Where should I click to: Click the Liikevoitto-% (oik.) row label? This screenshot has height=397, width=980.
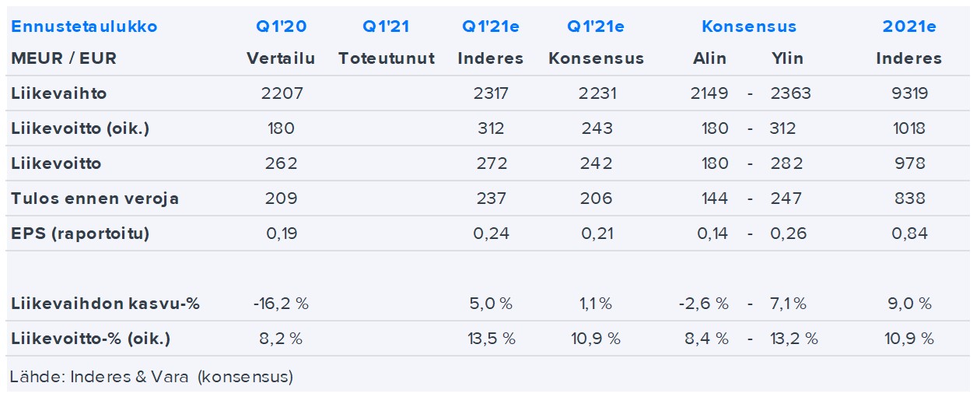coord(91,339)
